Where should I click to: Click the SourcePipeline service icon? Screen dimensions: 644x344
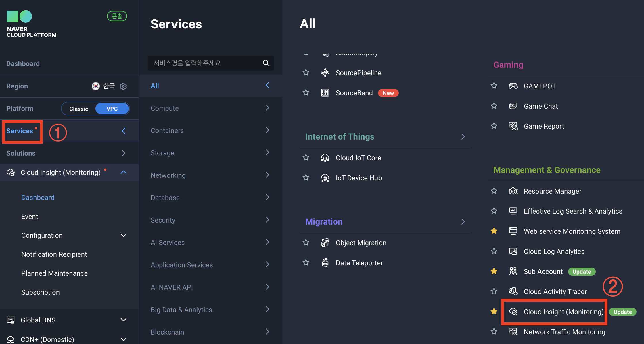pyautogui.click(x=325, y=73)
